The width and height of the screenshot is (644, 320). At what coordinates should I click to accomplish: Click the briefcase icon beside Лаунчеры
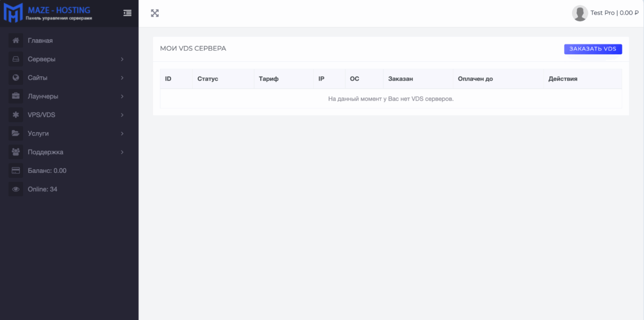(x=16, y=96)
